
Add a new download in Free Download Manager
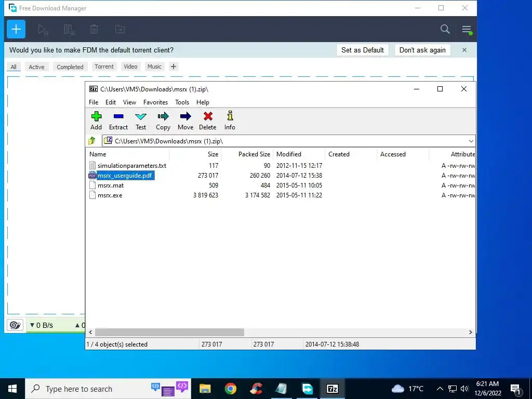pos(16,29)
